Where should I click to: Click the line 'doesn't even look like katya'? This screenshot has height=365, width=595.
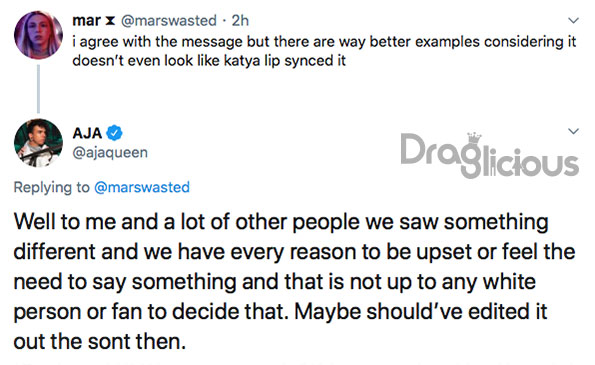pos(209,61)
